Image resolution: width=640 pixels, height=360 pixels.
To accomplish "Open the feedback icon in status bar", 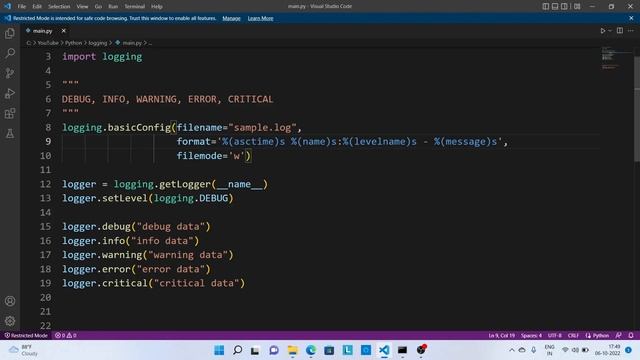I will tap(619, 336).
